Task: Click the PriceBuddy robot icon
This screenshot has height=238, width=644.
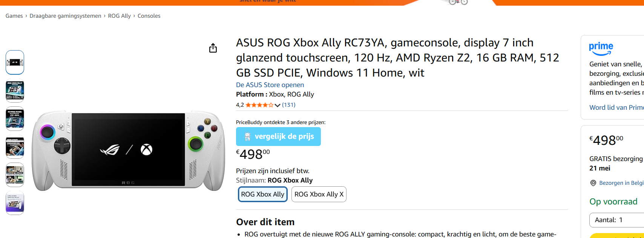Action: (247, 137)
